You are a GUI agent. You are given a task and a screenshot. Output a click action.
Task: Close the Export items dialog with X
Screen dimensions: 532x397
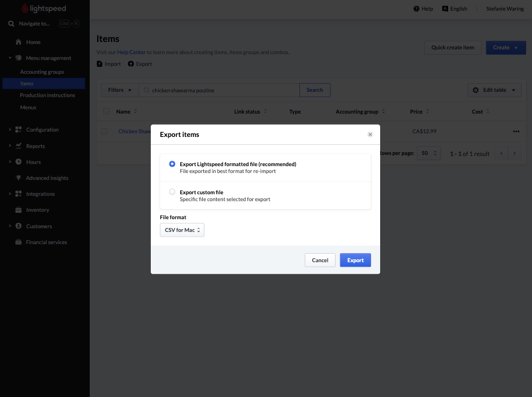pos(370,135)
